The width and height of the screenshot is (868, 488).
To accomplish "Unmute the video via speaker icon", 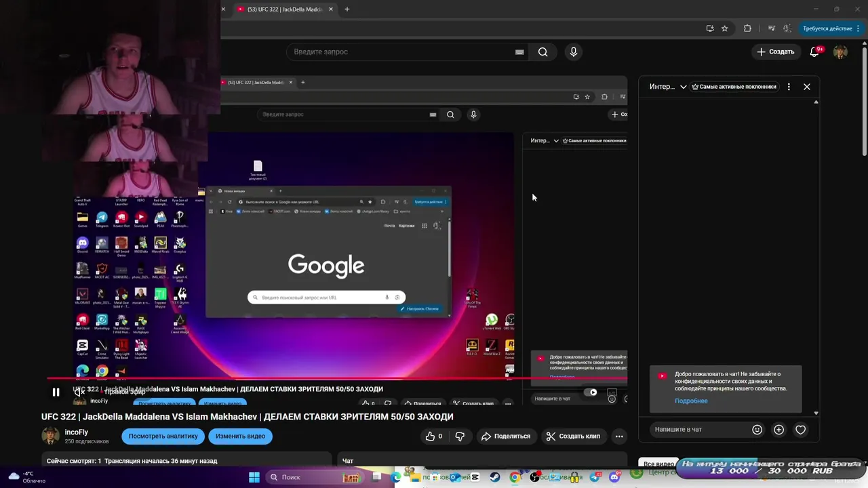I will [x=79, y=392].
